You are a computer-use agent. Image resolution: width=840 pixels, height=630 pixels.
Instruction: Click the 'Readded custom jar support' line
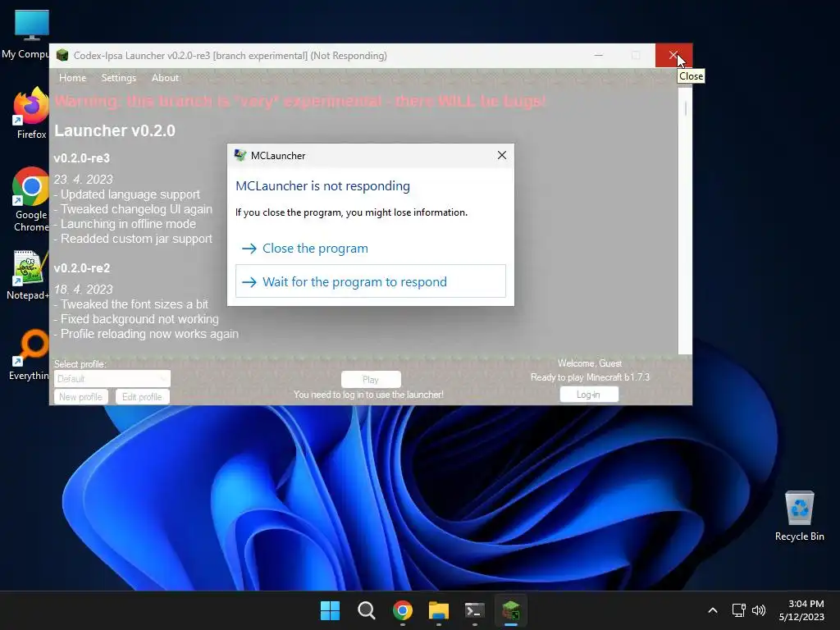134,239
